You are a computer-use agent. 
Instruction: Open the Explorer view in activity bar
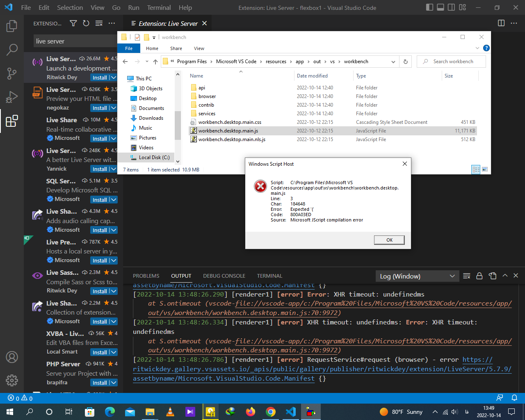[x=12, y=26]
